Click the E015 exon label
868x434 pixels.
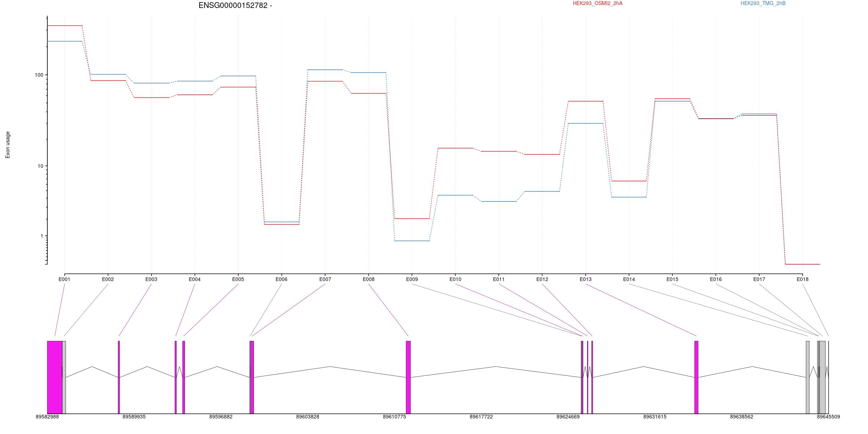(x=672, y=279)
